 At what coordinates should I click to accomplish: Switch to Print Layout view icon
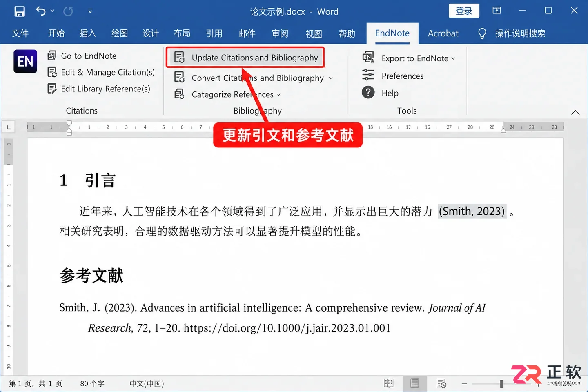coord(414,383)
